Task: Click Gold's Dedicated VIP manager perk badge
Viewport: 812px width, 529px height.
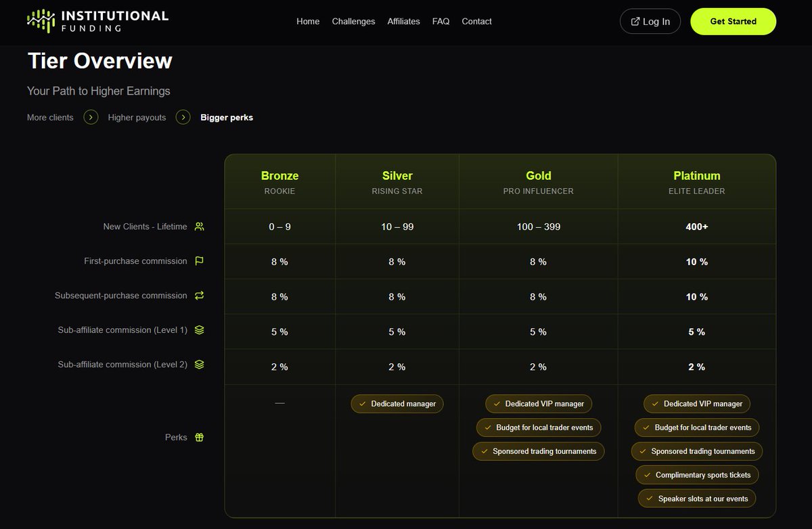Action: tap(538, 404)
